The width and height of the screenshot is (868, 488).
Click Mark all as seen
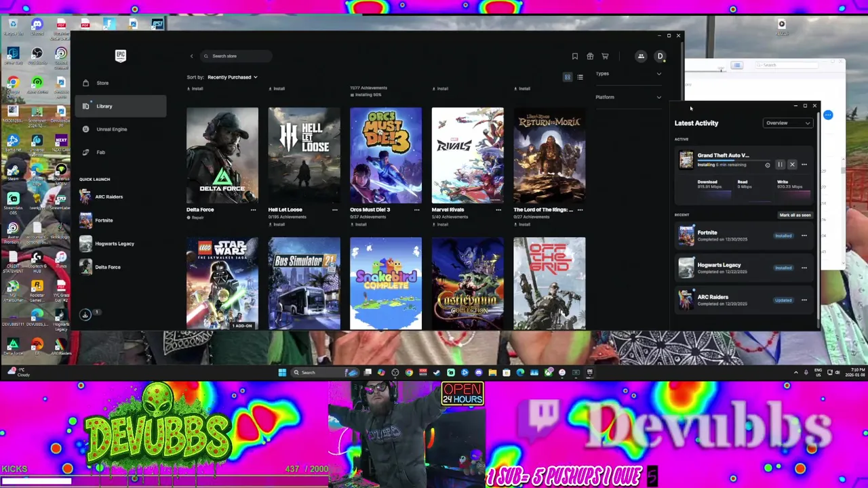795,215
